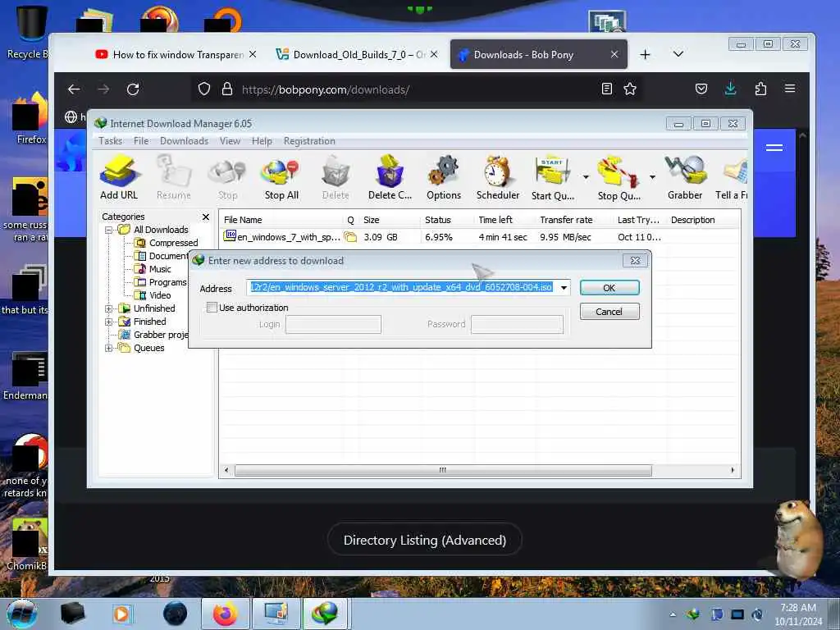Open Stop Queue dropdown arrow

[652, 177]
